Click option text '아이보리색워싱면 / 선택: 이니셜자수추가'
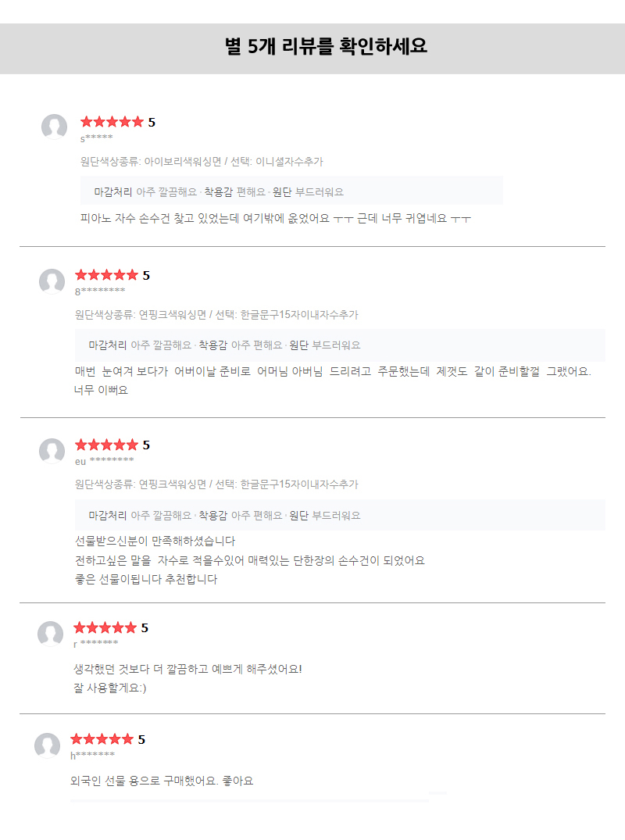Viewport: 625px width, 840px height. (x=234, y=162)
